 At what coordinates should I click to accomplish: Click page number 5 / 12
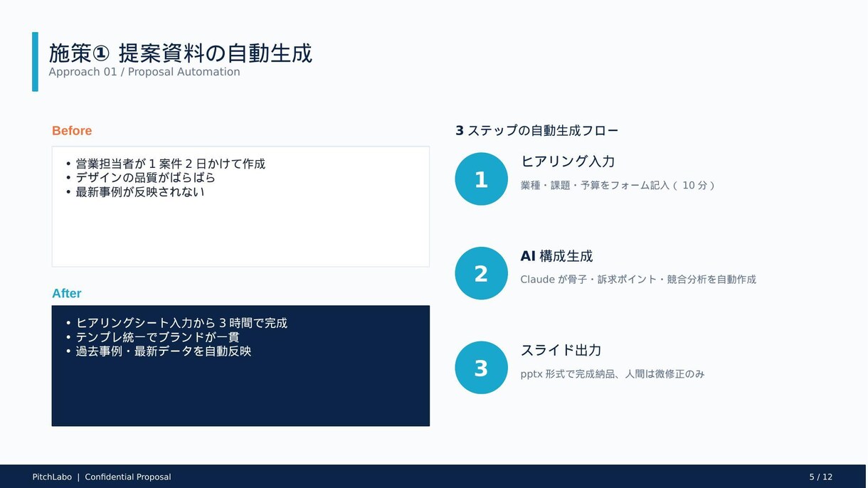pyautogui.click(x=820, y=477)
